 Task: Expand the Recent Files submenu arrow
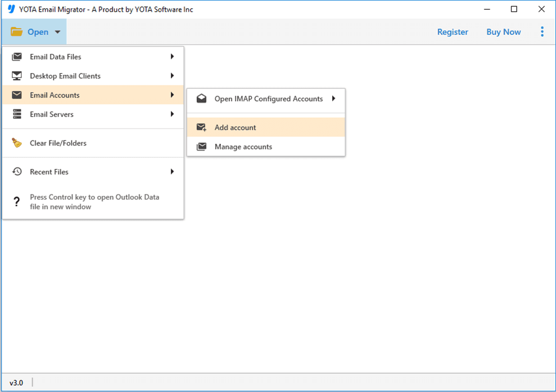[172, 171]
